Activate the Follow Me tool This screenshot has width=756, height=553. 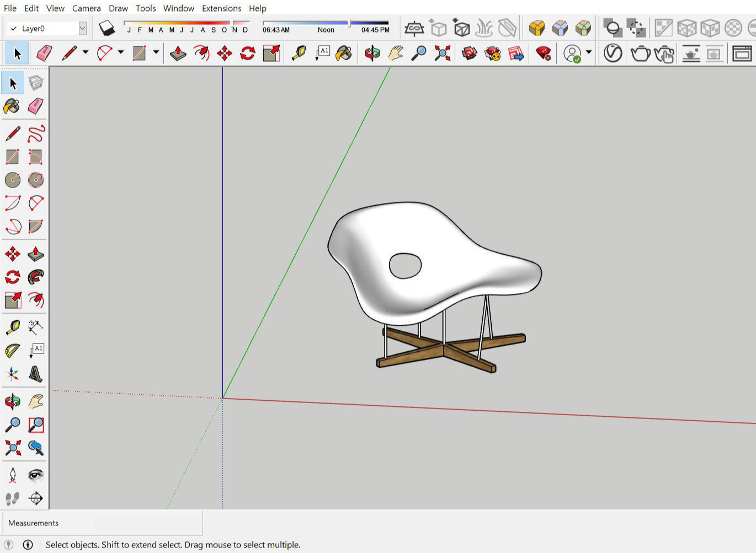pyautogui.click(x=36, y=277)
